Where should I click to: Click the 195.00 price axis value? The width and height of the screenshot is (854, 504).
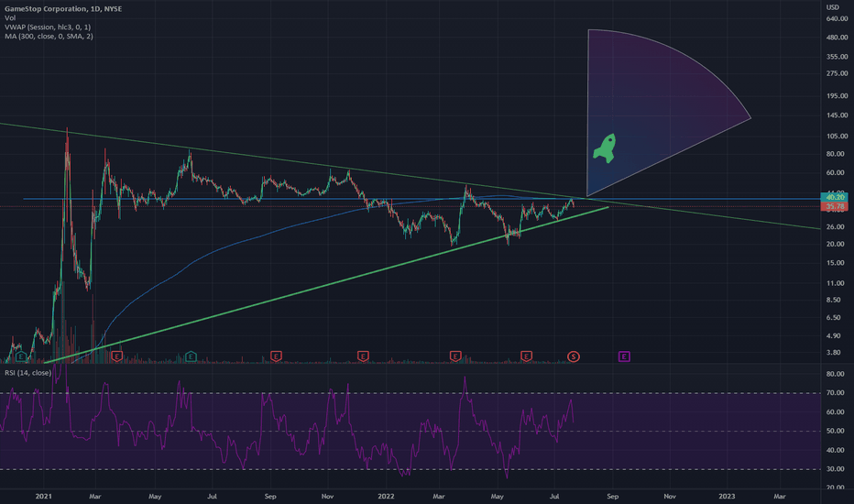(838, 96)
